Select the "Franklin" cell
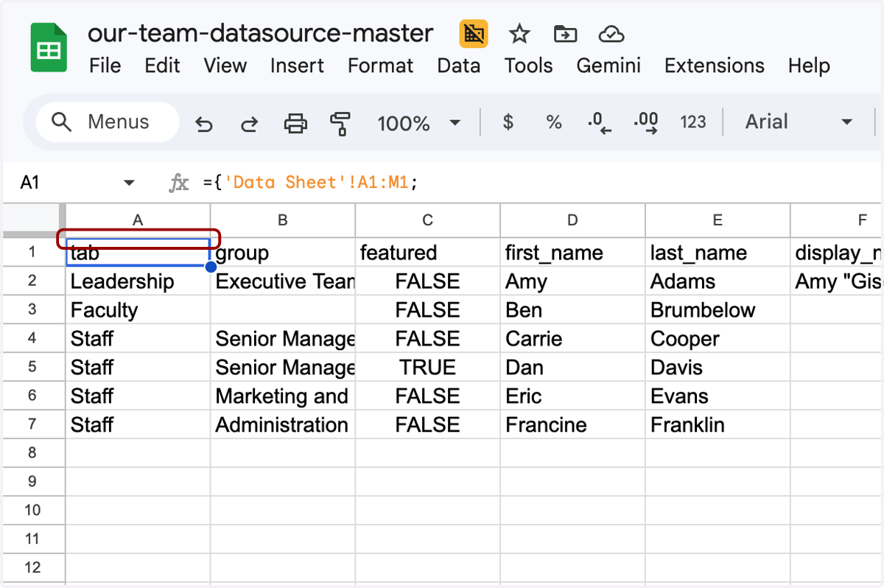 (x=718, y=424)
